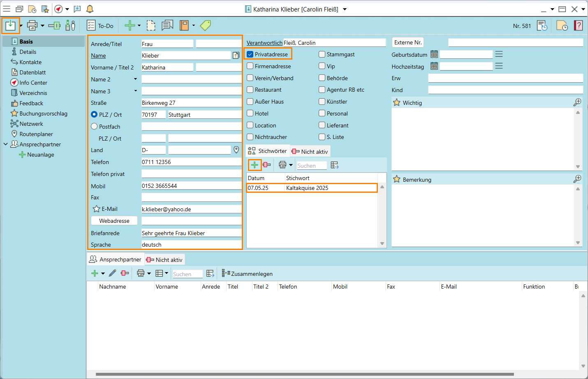Image resolution: width=588 pixels, height=379 pixels.
Task: Open Details in the left sidebar
Action: click(28, 52)
